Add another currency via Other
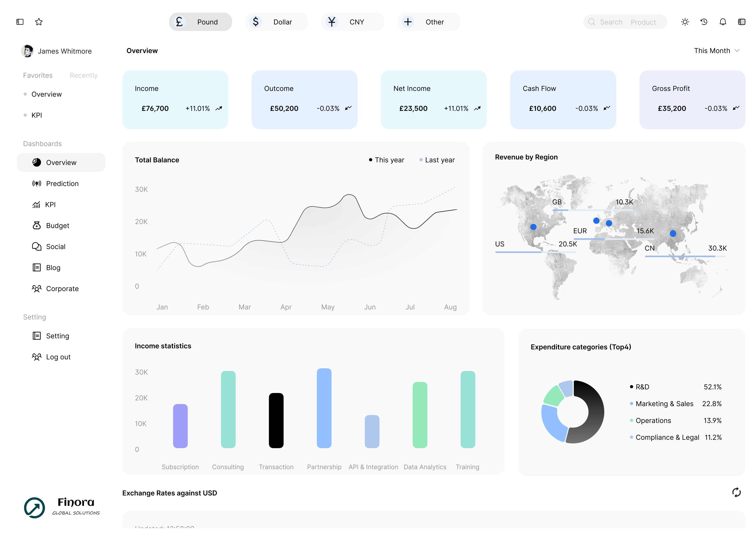This screenshot has height=538, width=756. 428,22
